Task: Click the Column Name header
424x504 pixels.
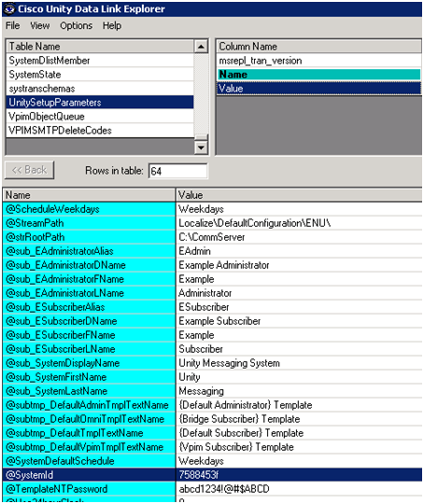Action: tap(318, 47)
